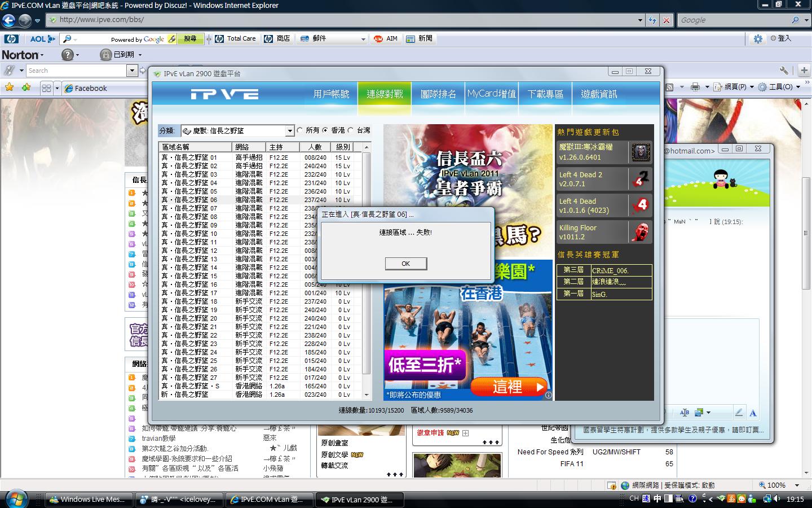Open the 下載專區 tab
This screenshot has height=508, width=812.
click(545, 94)
